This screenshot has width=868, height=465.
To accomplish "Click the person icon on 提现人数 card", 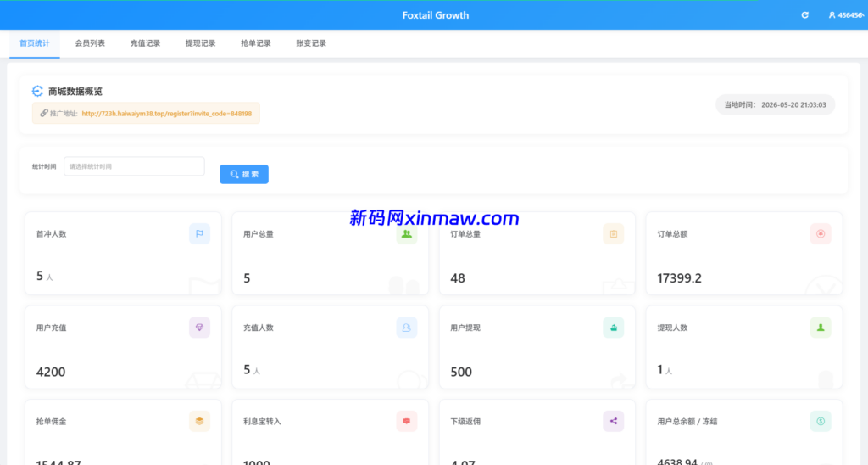I will coord(821,328).
